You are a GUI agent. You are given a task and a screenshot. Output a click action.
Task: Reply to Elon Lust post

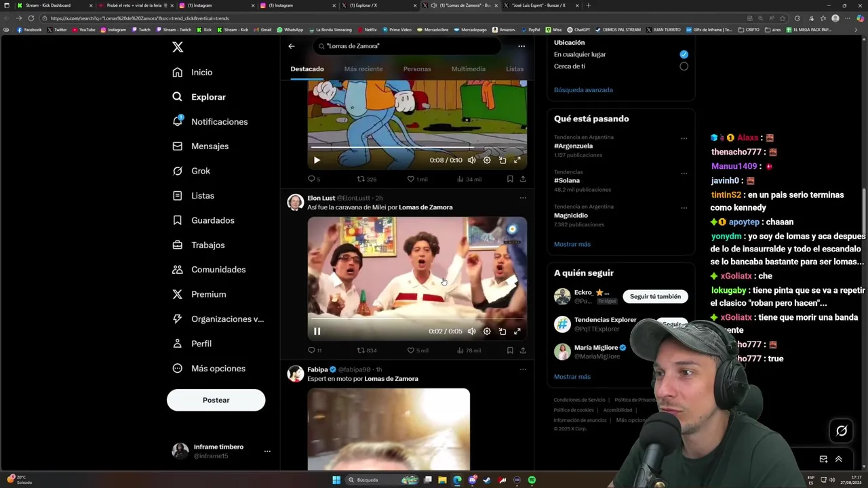pyautogui.click(x=315, y=350)
